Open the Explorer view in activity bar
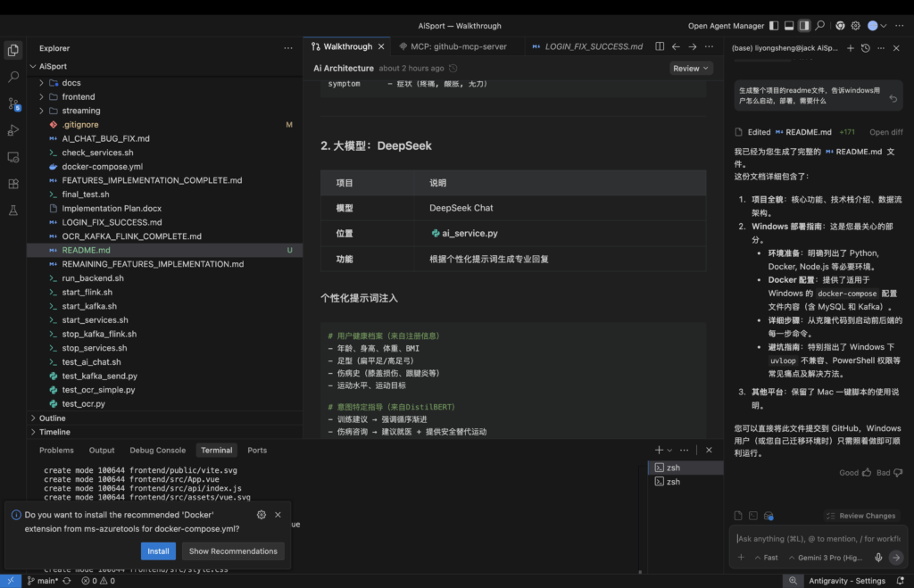The height and width of the screenshot is (588, 914). [x=12, y=50]
